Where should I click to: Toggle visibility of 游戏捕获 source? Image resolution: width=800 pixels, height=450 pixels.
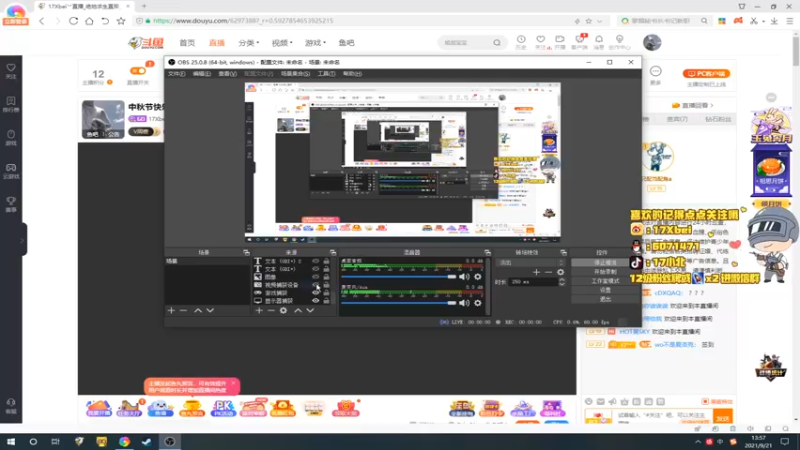point(316,293)
